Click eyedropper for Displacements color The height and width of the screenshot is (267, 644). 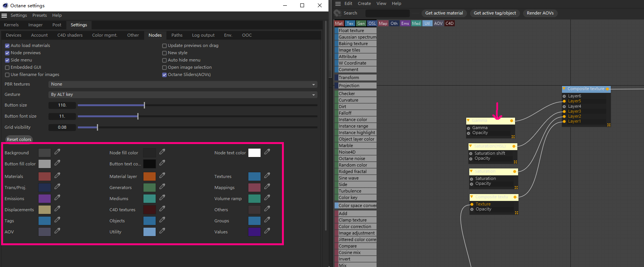(57, 209)
